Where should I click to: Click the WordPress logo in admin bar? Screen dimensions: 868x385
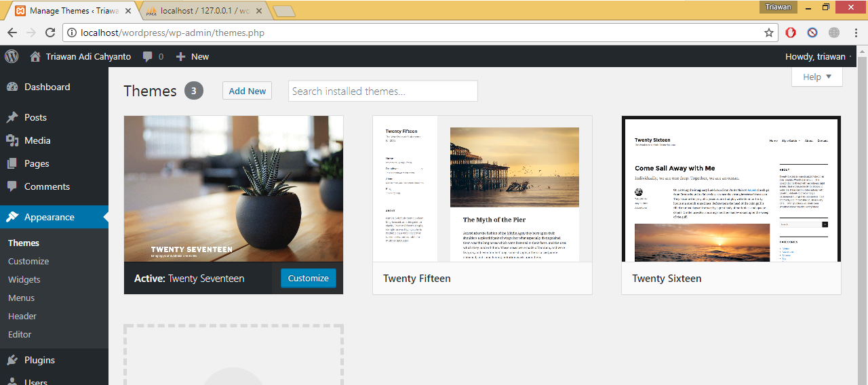point(12,57)
